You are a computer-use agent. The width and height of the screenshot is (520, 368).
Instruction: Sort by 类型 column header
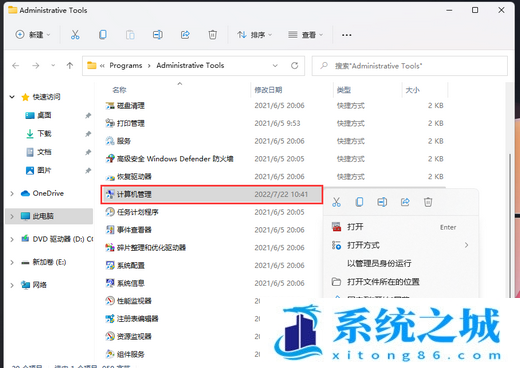[344, 90]
